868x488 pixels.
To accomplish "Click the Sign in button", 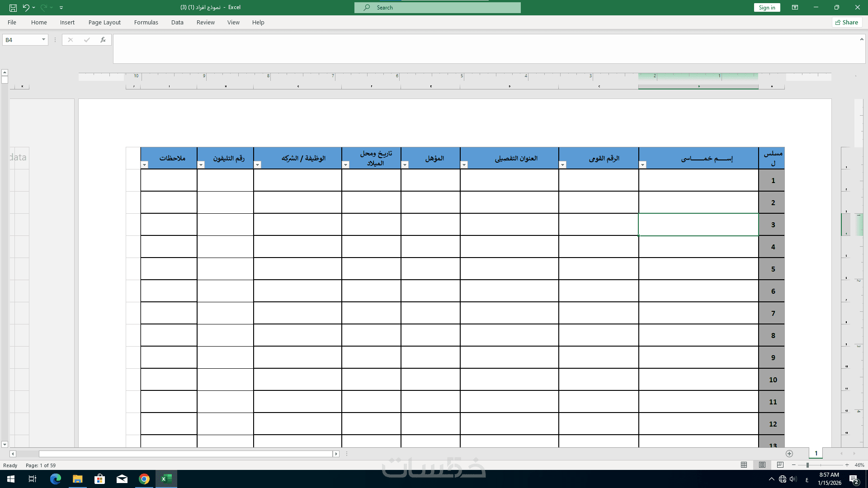I will point(767,8).
